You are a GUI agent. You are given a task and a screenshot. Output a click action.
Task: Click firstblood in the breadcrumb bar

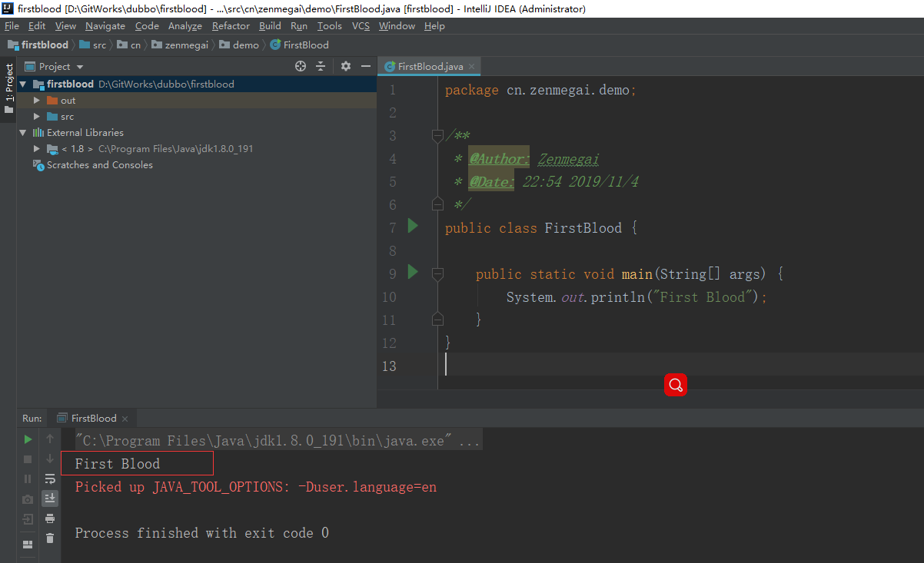[38, 45]
